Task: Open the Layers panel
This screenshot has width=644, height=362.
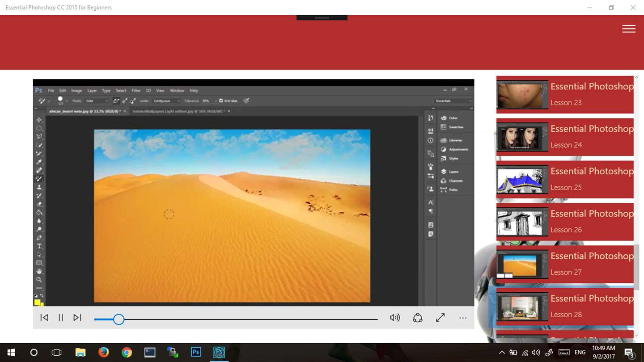Action: click(449, 172)
